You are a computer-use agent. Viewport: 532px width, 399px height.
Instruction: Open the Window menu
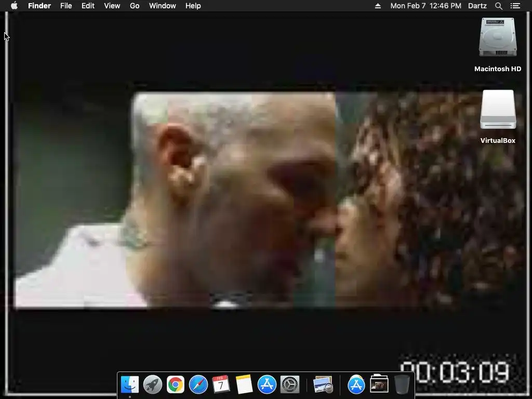point(163,6)
